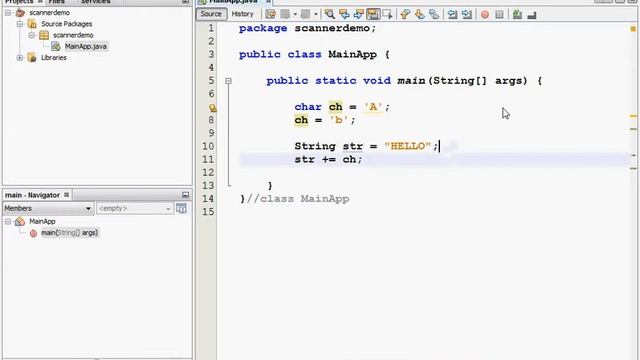Click the Comment code icon
The image size is (640, 360).
[517, 15]
